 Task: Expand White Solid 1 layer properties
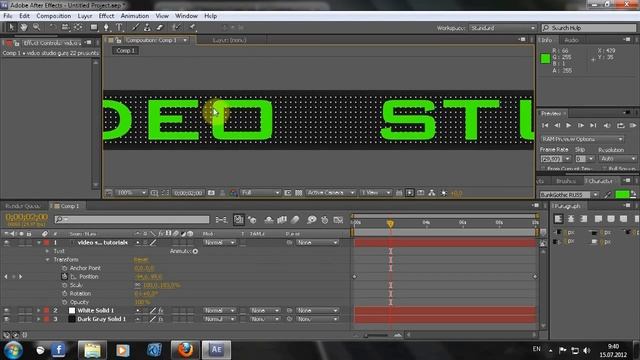[38, 311]
